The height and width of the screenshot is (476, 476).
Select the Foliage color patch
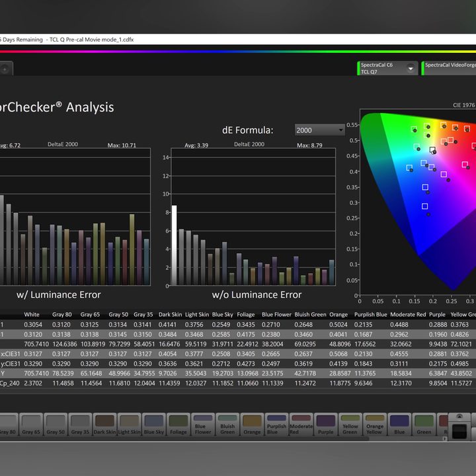click(178, 424)
